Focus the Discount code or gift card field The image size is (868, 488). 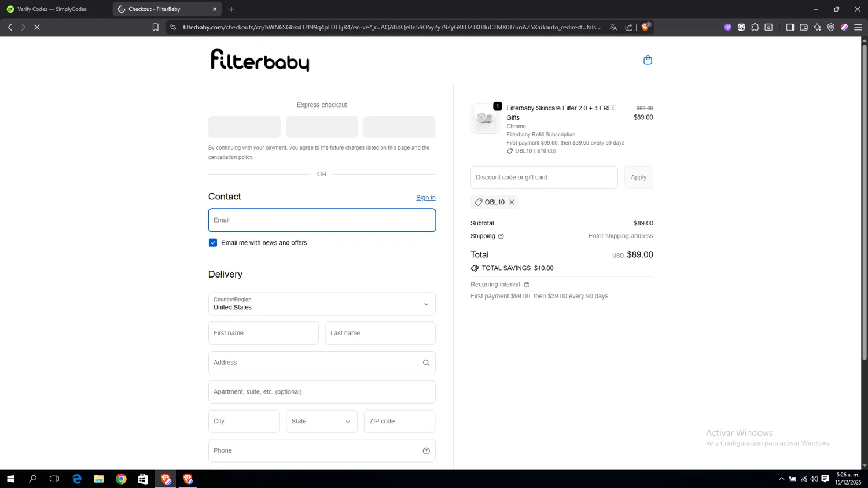pyautogui.click(x=544, y=178)
